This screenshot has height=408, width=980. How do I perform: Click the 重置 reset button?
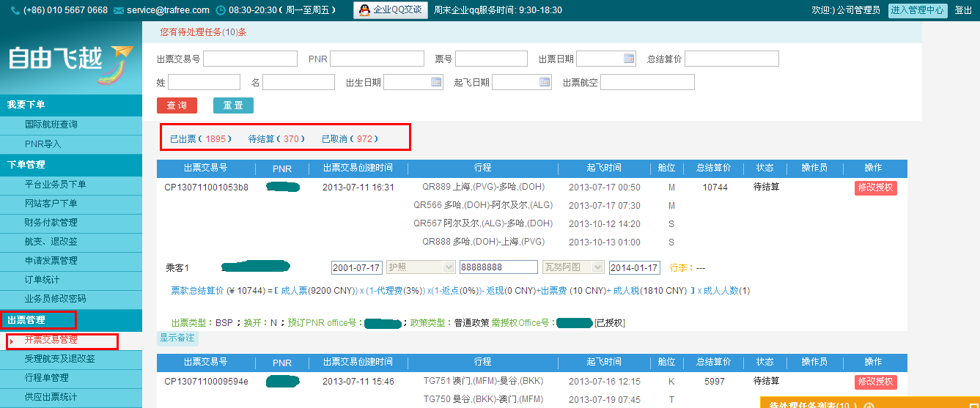point(233,105)
